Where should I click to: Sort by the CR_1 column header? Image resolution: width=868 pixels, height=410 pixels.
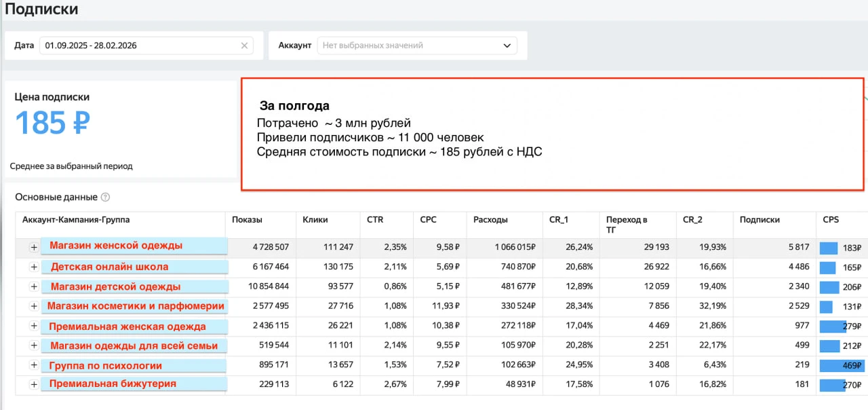pyautogui.click(x=559, y=220)
